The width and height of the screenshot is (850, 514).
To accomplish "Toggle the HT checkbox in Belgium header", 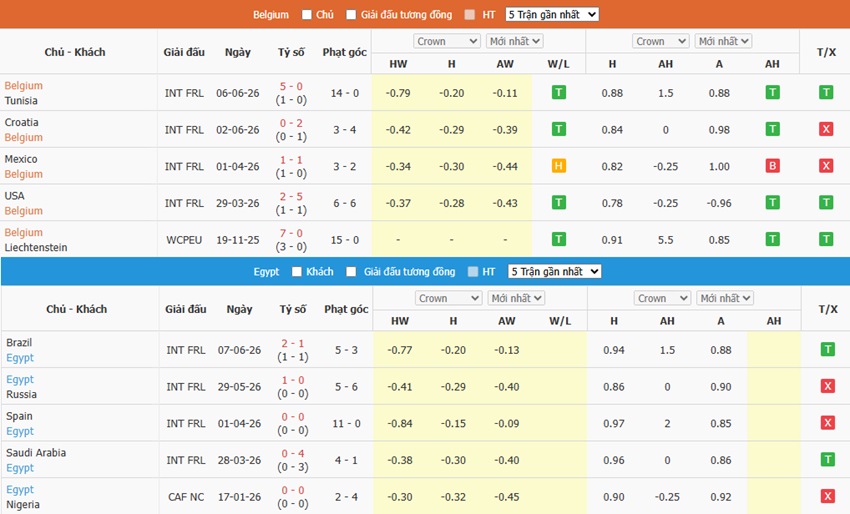I will click(470, 15).
